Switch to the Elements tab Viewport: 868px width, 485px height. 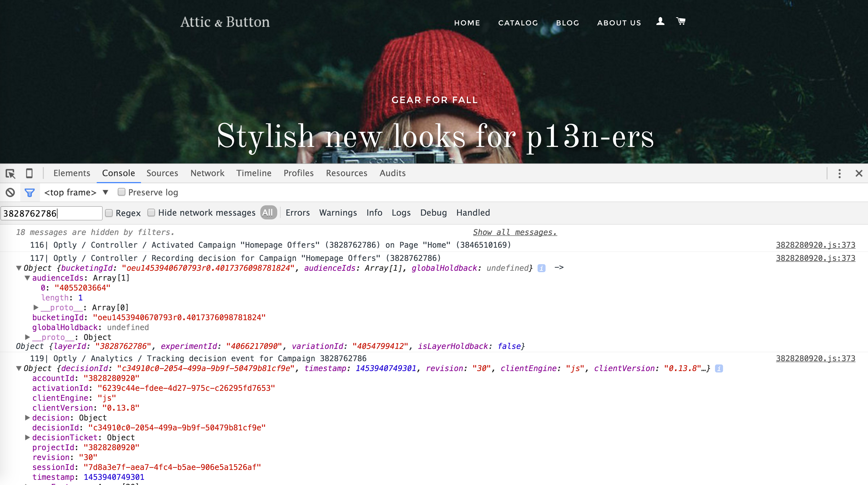pyautogui.click(x=72, y=173)
